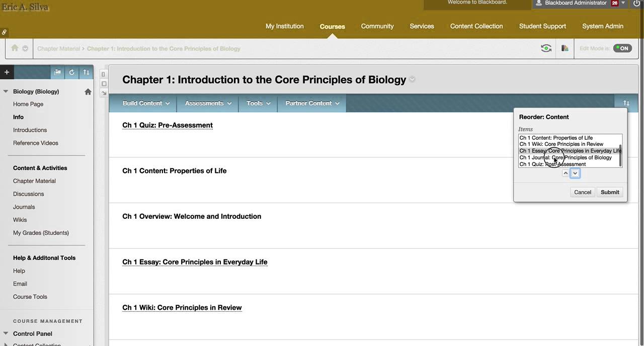Click the logout power icon
The image size is (644, 346).
[637, 4]
